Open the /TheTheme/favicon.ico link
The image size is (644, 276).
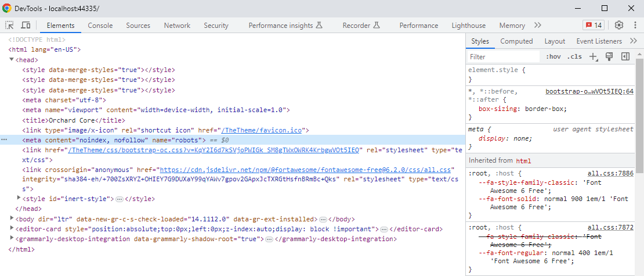262,130
